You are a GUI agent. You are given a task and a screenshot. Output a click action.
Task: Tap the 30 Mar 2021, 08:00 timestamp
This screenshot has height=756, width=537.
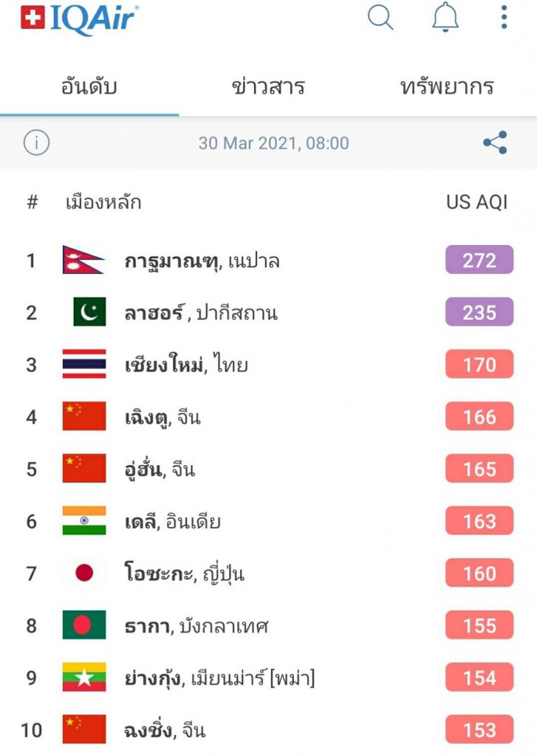coord(273,143)
